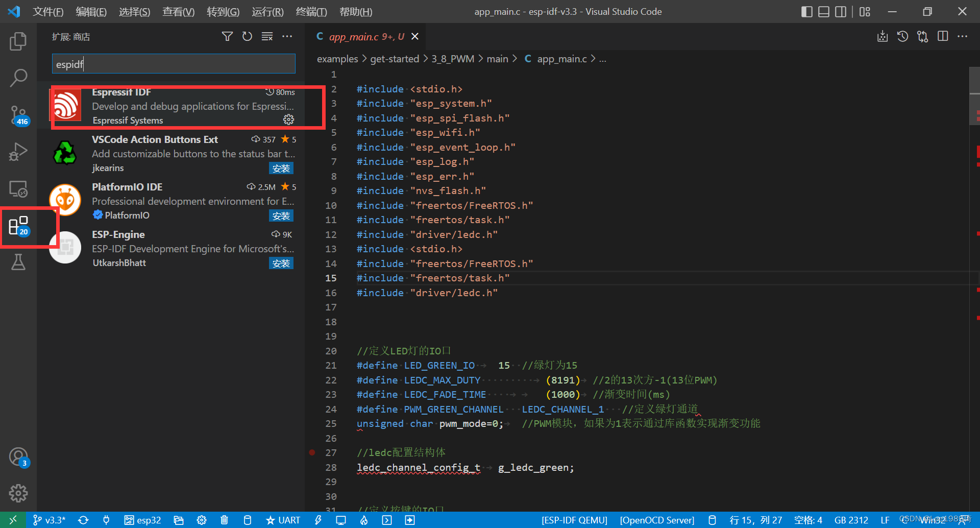This screenshot has width=980, height=528.
Task: Clear the extension search filter icon
Action: coord(267,36)
